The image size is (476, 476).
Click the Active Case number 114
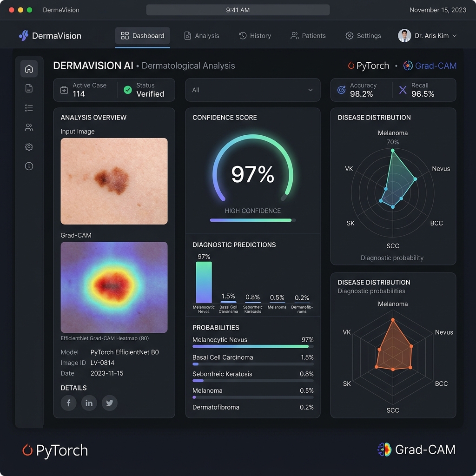[79, 94]
